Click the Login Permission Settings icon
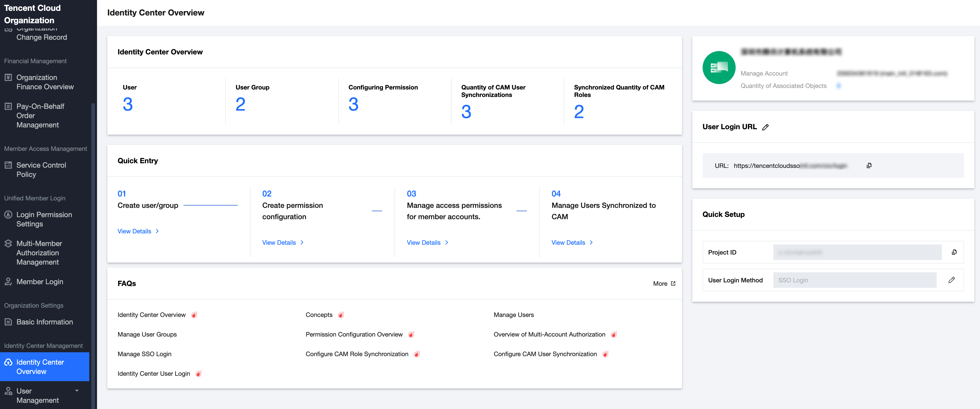Image resolution: width=980 pixels, height=409 pixels. (x=8, y=214)
